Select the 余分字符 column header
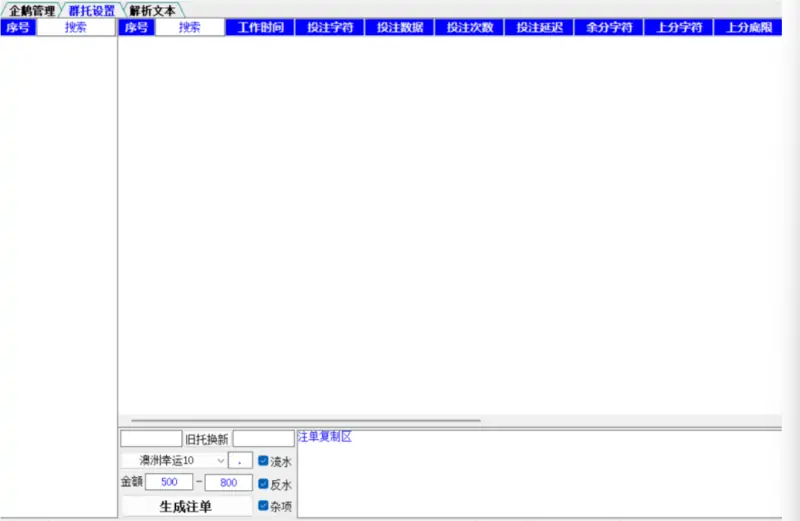 (610, 28)
